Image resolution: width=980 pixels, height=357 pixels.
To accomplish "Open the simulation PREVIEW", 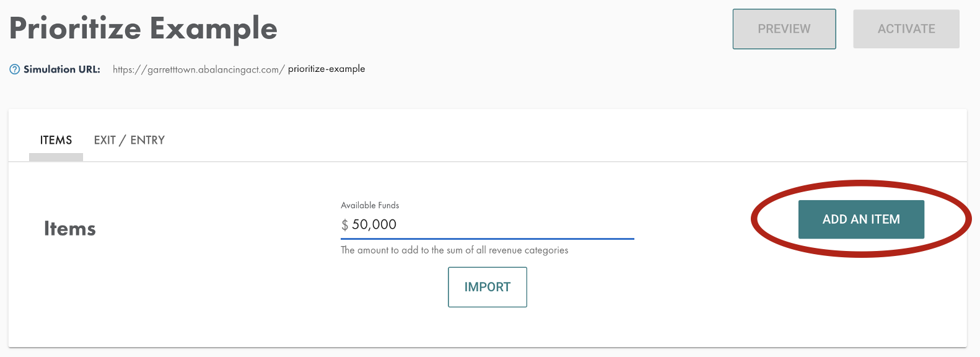I will (784, 29).
